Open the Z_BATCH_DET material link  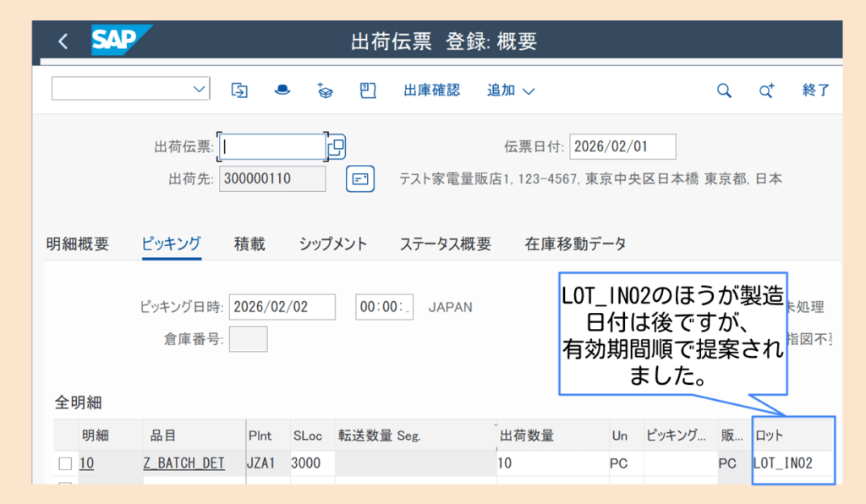coord(184,463)
